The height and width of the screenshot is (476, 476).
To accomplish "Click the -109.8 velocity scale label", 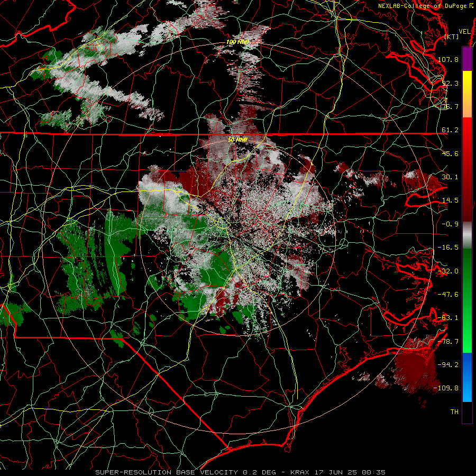I will point(446,388).
